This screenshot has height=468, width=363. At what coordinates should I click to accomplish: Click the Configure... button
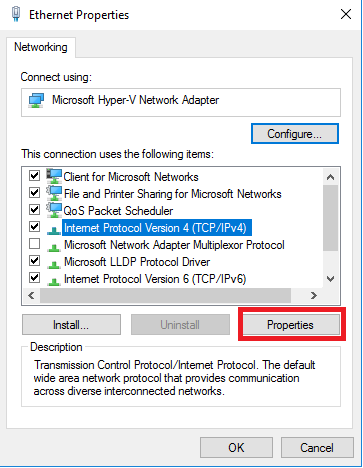point(295,134)
